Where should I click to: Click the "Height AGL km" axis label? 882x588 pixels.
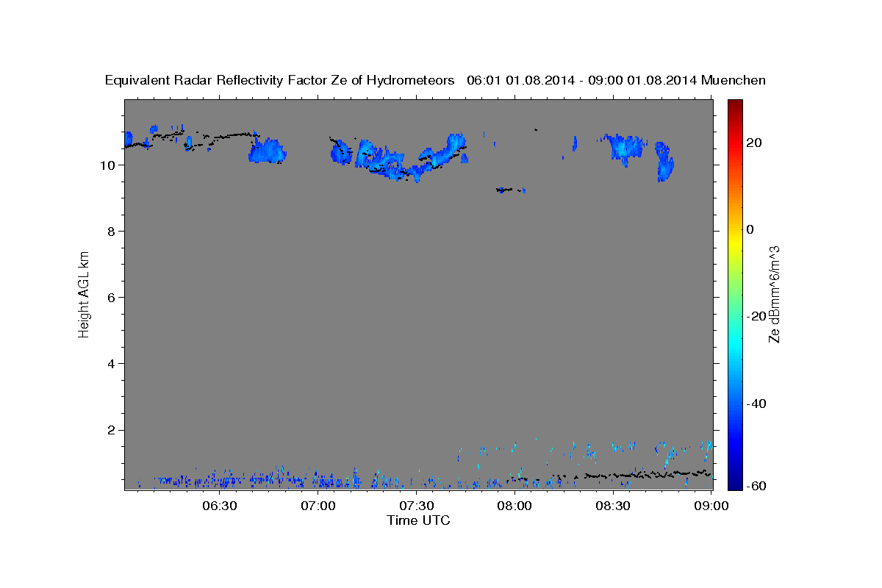tap(84, 295)
